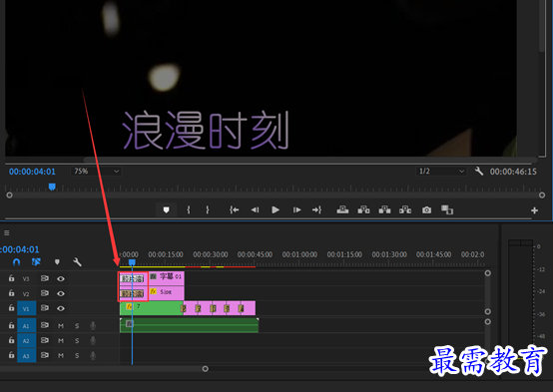Add a marker in the Program monitor
This screenshot has height=392, width=553.
pyautogui.click(x=166, y=210)
